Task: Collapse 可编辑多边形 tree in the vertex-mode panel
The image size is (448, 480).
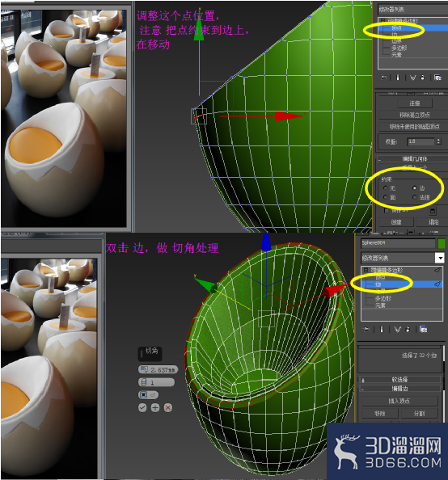Action: 382,20
